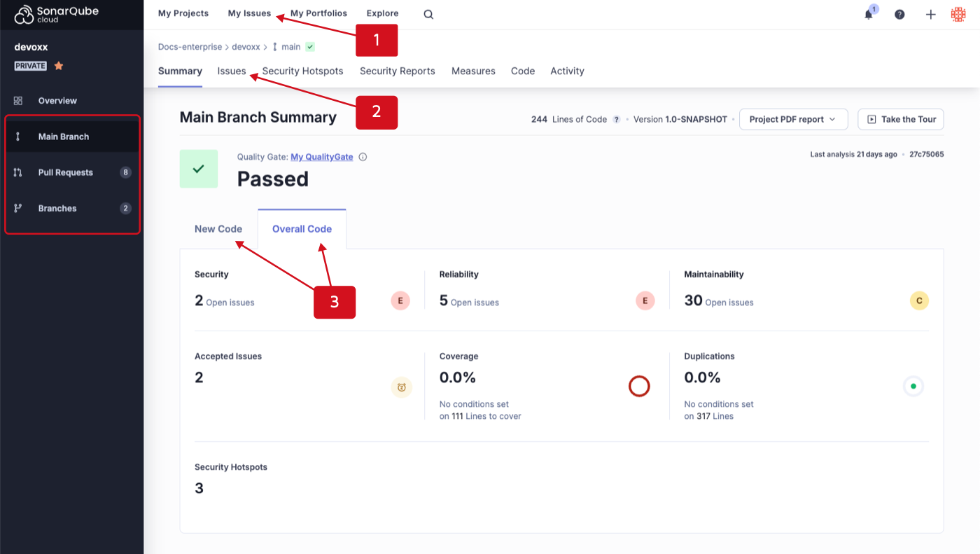Click the Maintainability C rating badge
The width and height of the screenshot is (980, 554).
tap(919, 301)
